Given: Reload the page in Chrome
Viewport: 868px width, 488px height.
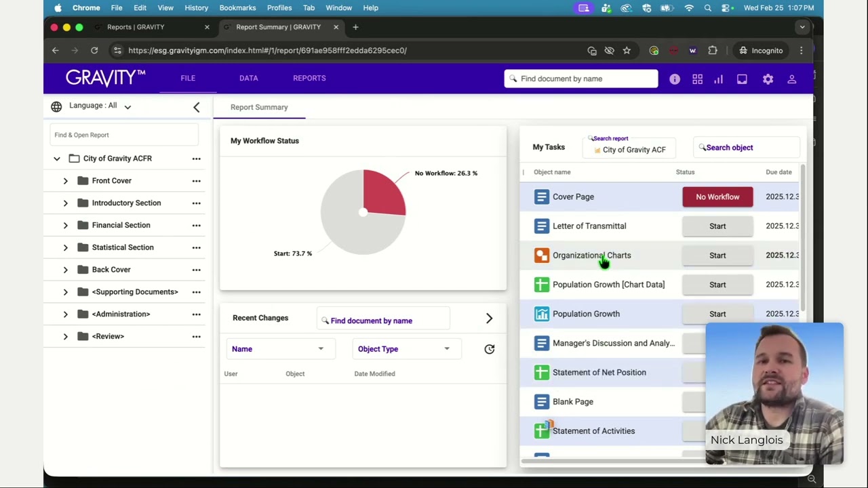Looking at the screenshot, I should (x=94, y=50).
